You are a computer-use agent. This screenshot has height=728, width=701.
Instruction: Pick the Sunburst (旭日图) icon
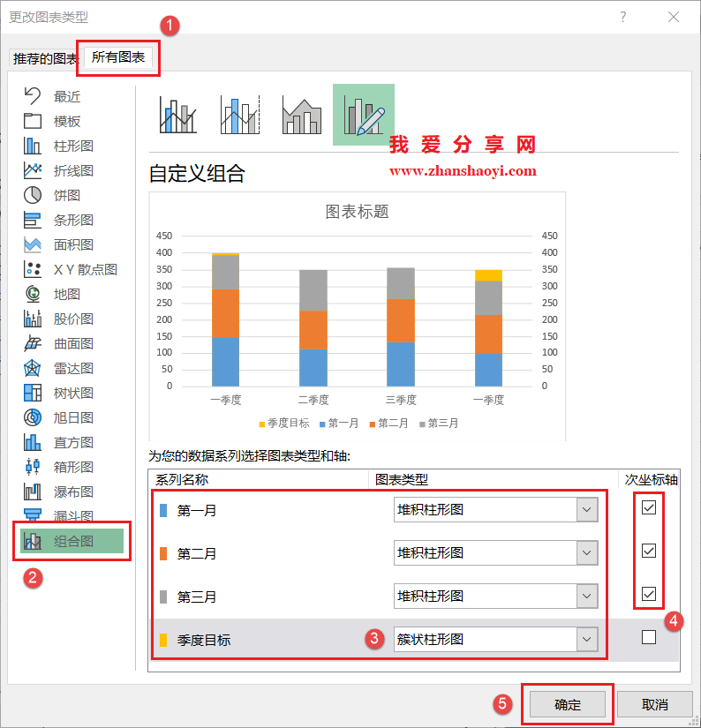33,417
